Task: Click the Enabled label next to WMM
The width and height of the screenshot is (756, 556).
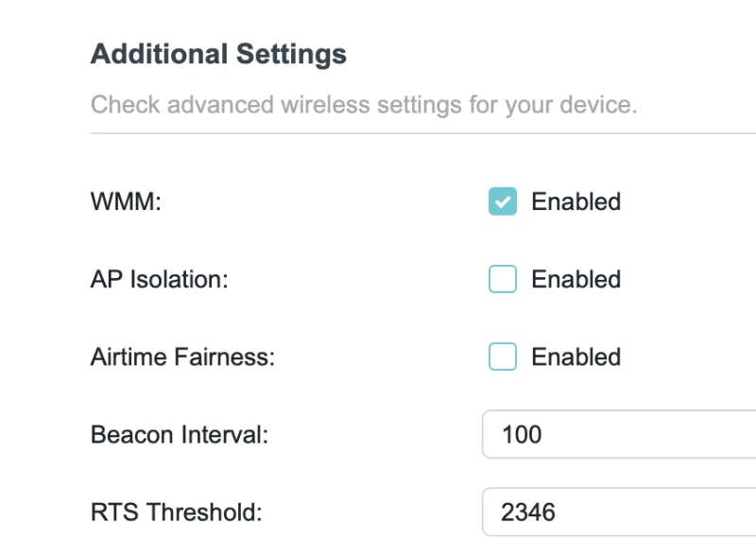Action: 576,201
